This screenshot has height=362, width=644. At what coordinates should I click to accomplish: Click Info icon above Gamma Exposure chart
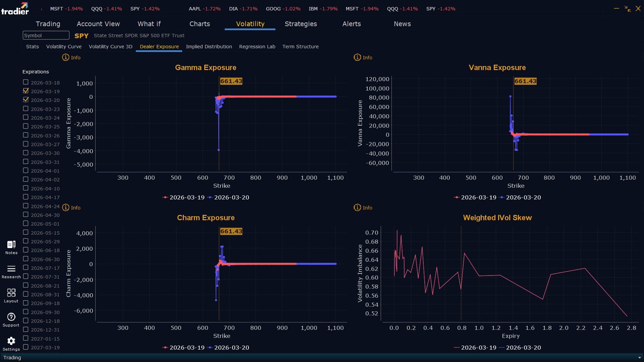[x=66, y=58]
